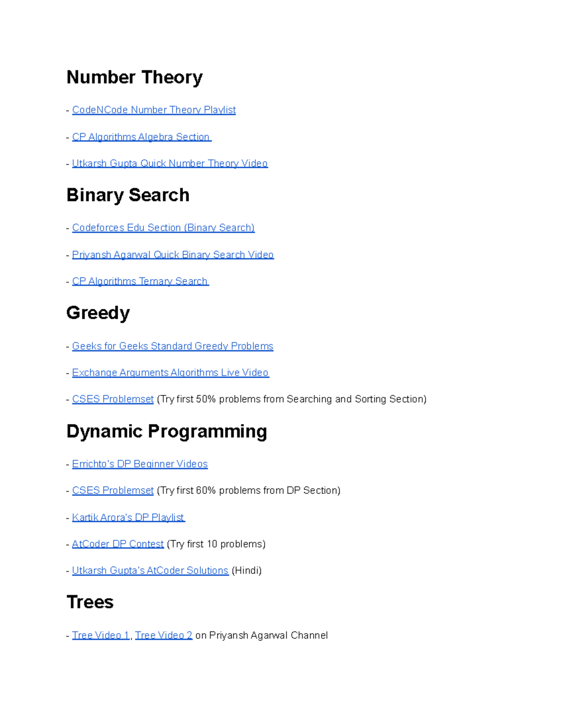This screenshot has width=563, height=728.
Task: Open the CodeNCode Number Theory Playlist link
Action: click(x=154, y=110)
